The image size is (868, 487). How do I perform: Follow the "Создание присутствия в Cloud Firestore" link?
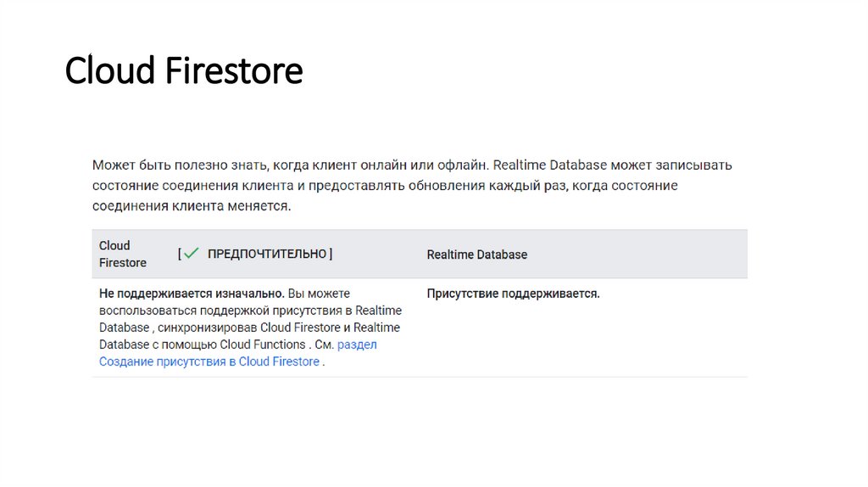pos(209,361)
